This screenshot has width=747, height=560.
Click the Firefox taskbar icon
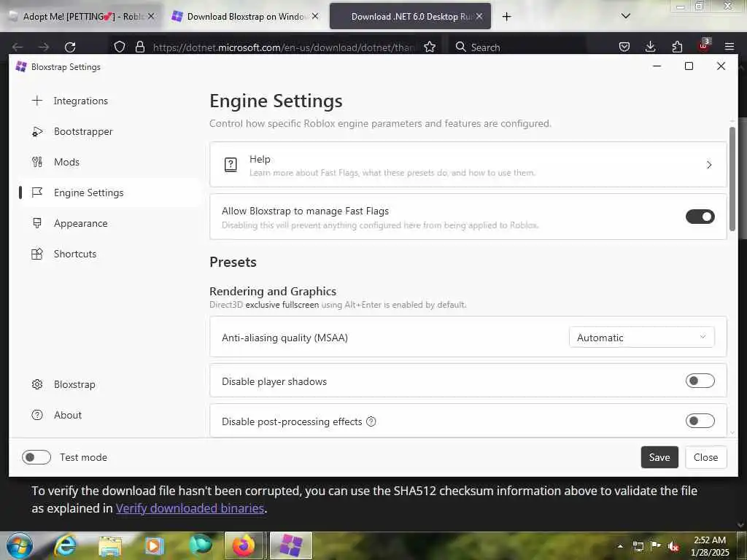click(244, 545)
